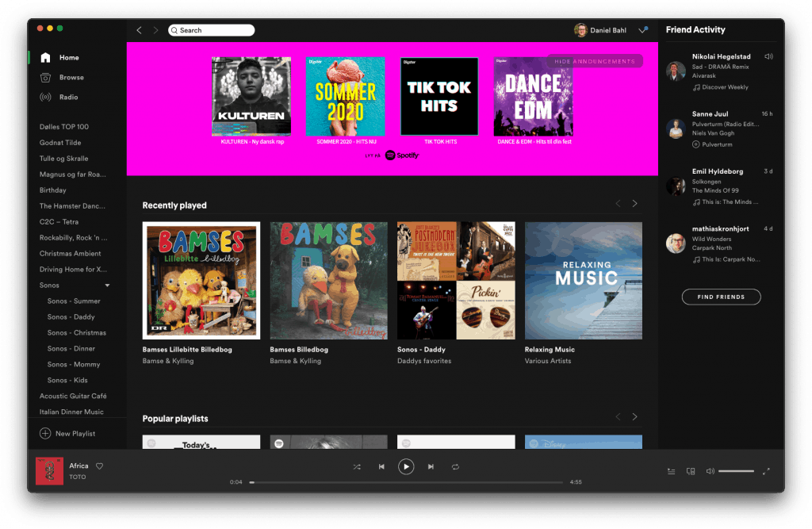Enter full screen with the expand icon
The image size is (812, 529).
pos(766,471)
